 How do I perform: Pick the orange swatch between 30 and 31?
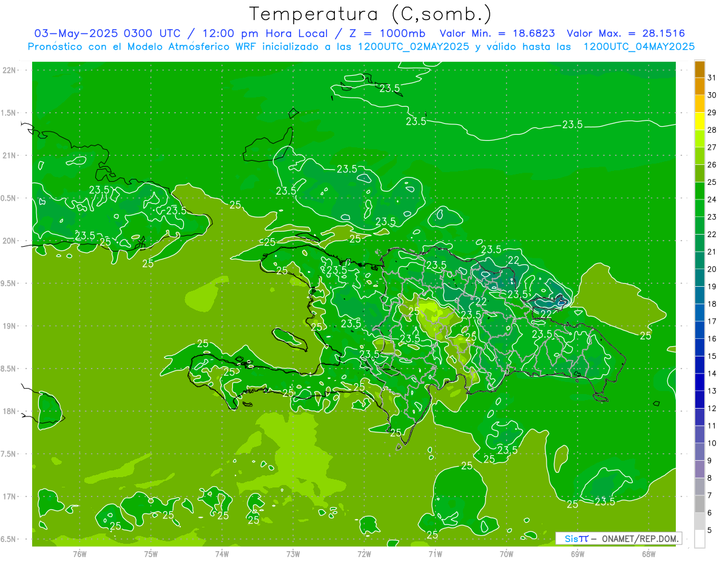tap(699, 86)
